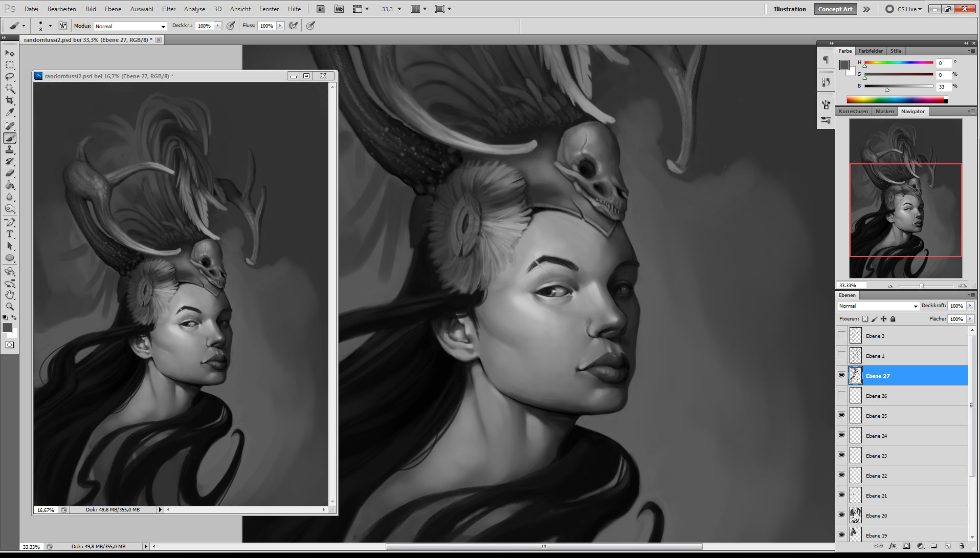Open the Fenster menu
The image size is (980, 558).
point(269,9)
